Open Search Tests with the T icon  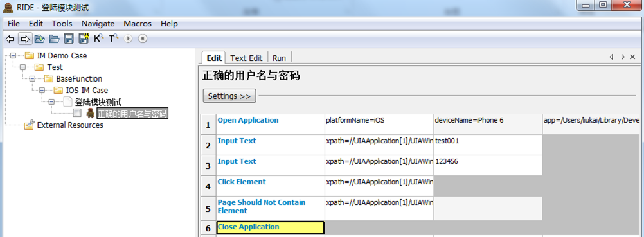113,39
